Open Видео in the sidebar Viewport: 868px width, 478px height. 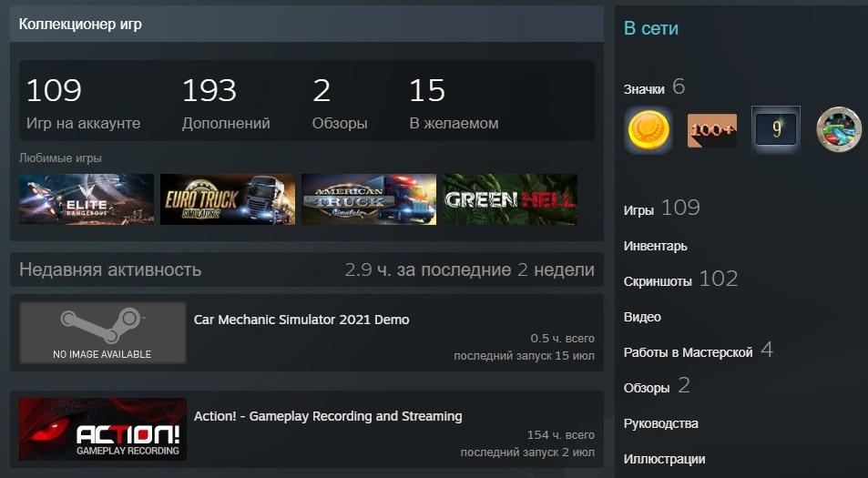tap(642, 317)
